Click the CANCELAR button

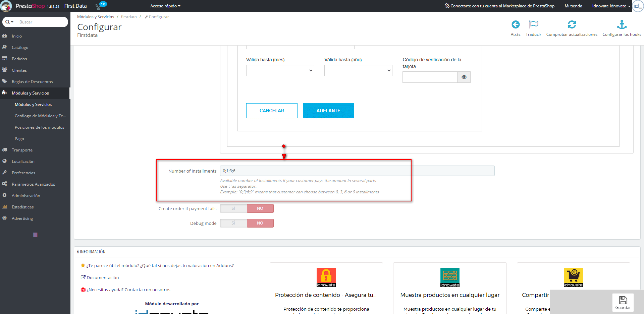point(272,111)
